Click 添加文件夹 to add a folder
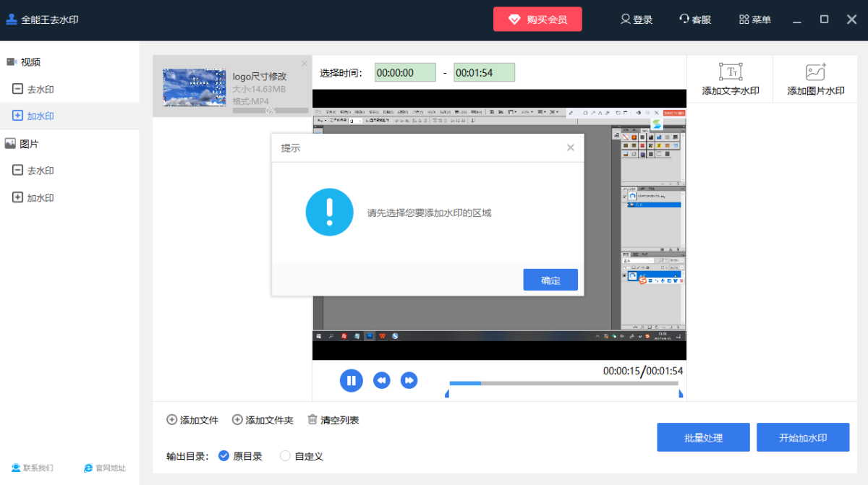 pyautogui.click(x=263, y=420)
